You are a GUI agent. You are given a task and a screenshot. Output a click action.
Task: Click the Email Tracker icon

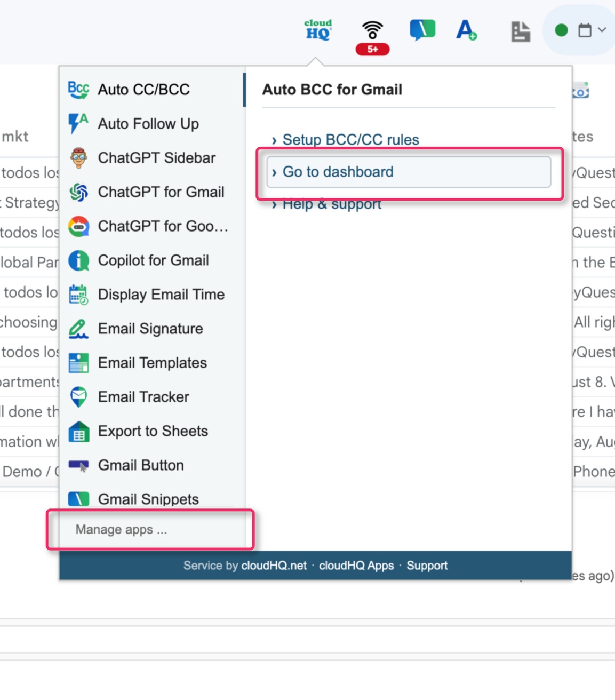point(78,397)
